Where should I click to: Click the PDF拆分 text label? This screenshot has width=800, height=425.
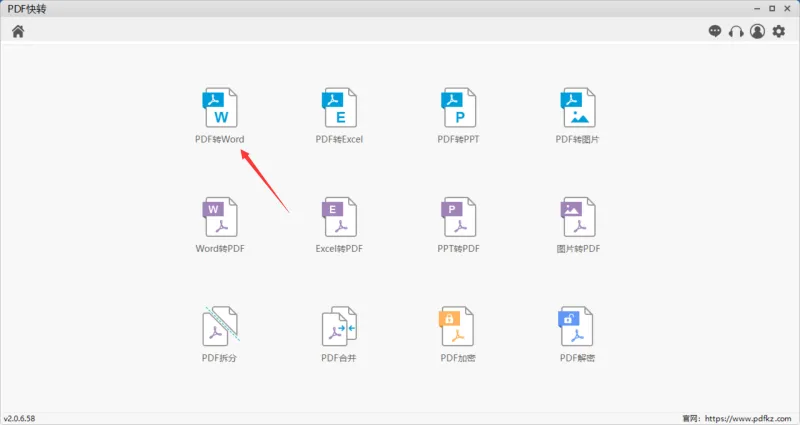coord(219,358)
